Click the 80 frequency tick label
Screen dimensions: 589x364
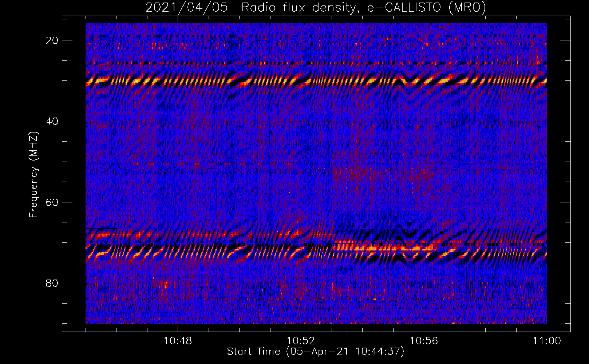click(52, 283)
